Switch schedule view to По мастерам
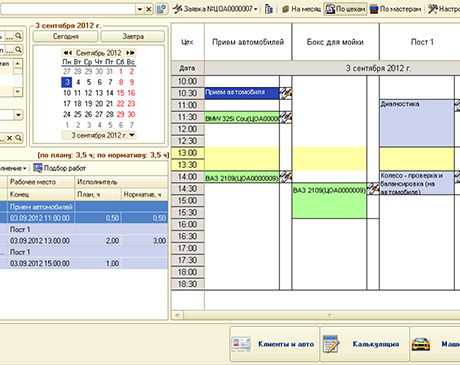Viewport: 460px width, 365px height. (396, 9)
